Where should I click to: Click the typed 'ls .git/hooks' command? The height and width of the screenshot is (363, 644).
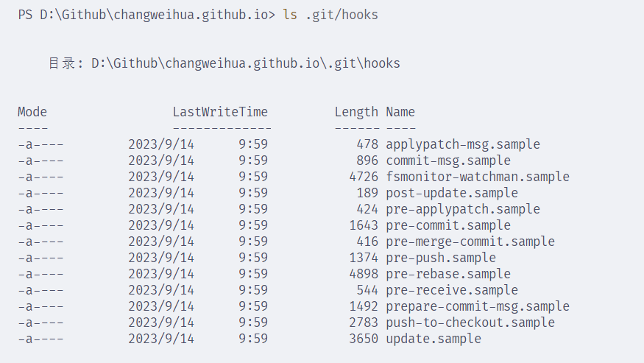click(x=330, y=15)
